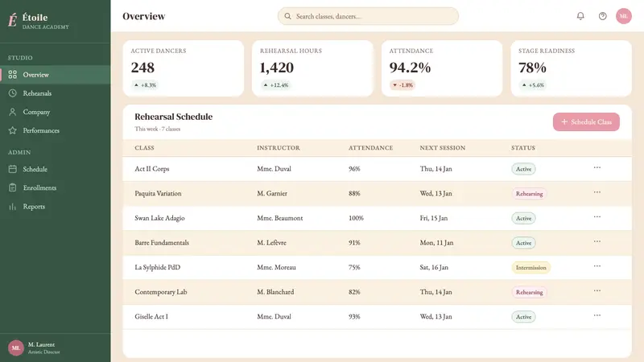Screen dimensions: 644x362
Task: Click the Performances star icon
Action: (x=13, y=130)
